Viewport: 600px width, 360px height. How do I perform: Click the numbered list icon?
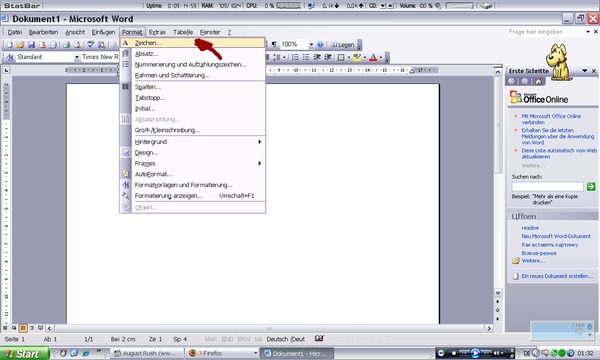[295, 57]
